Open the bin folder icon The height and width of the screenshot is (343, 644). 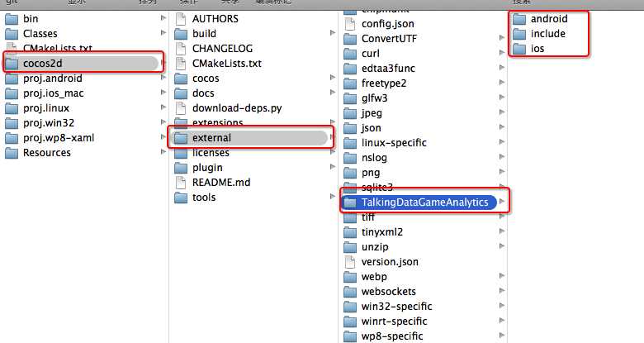[12, 19]
